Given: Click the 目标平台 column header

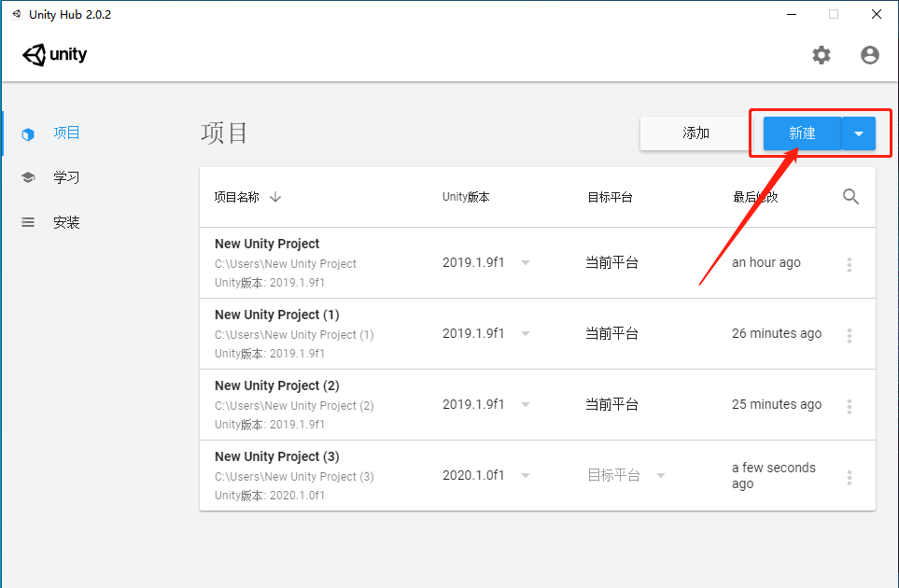Looking at the screenshot, I should pyautogui.click(x=610, y=197).
